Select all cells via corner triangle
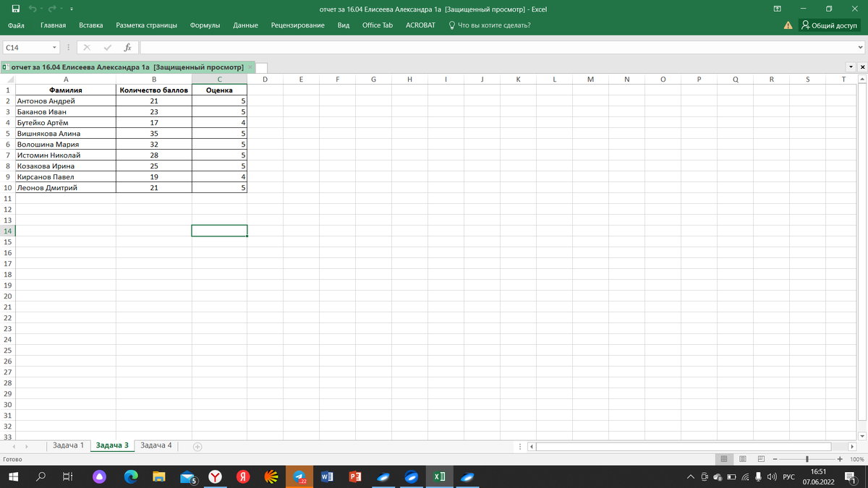 7,80
